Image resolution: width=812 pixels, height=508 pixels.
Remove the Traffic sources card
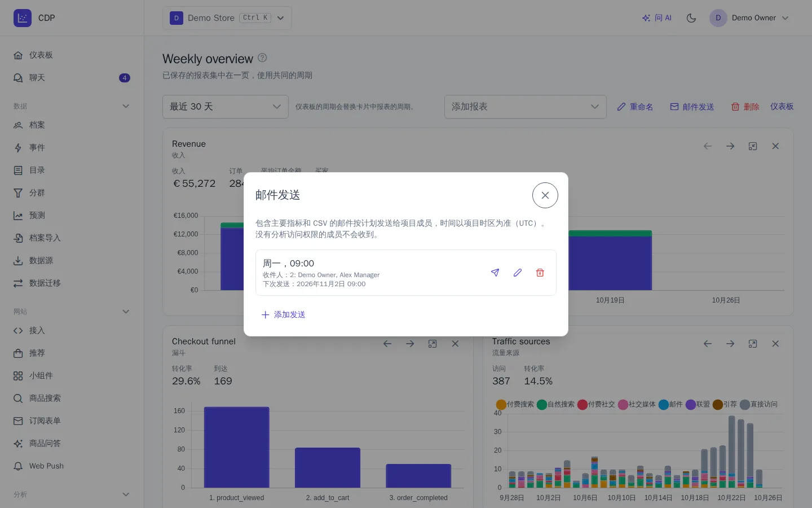775,344
